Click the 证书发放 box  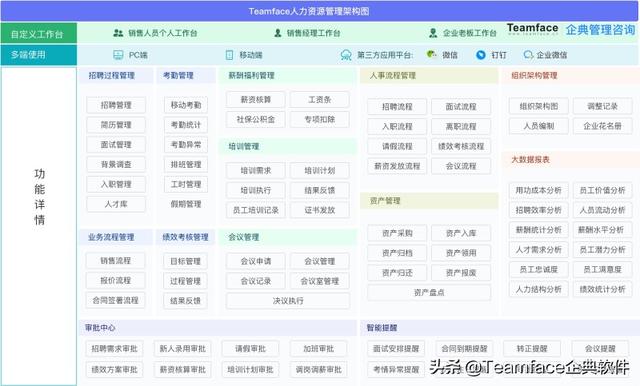click(x=320, y=210)
